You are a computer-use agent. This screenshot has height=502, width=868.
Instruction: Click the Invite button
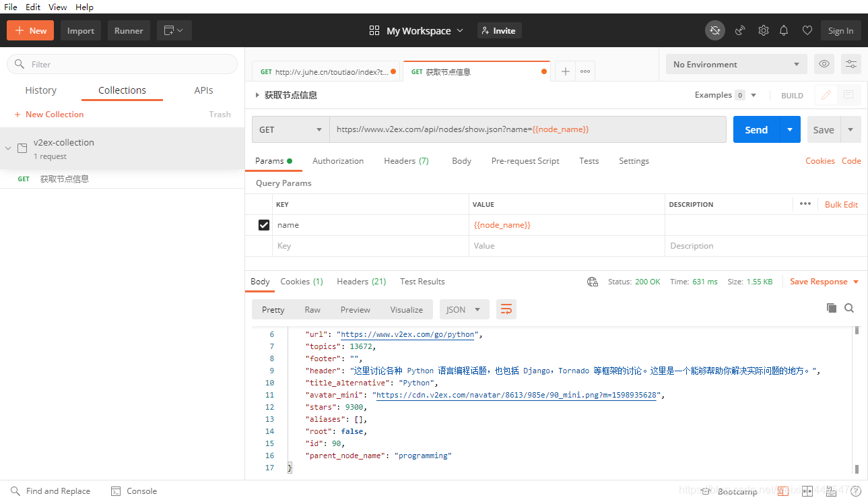(x=500, y=30)
